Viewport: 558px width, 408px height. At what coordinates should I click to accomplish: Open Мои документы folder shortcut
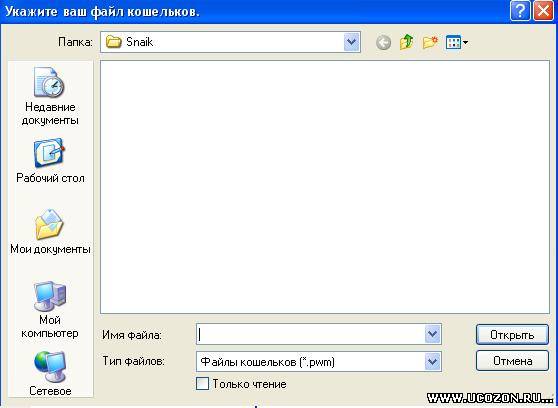pyautogui.click(x=50, y=231)
